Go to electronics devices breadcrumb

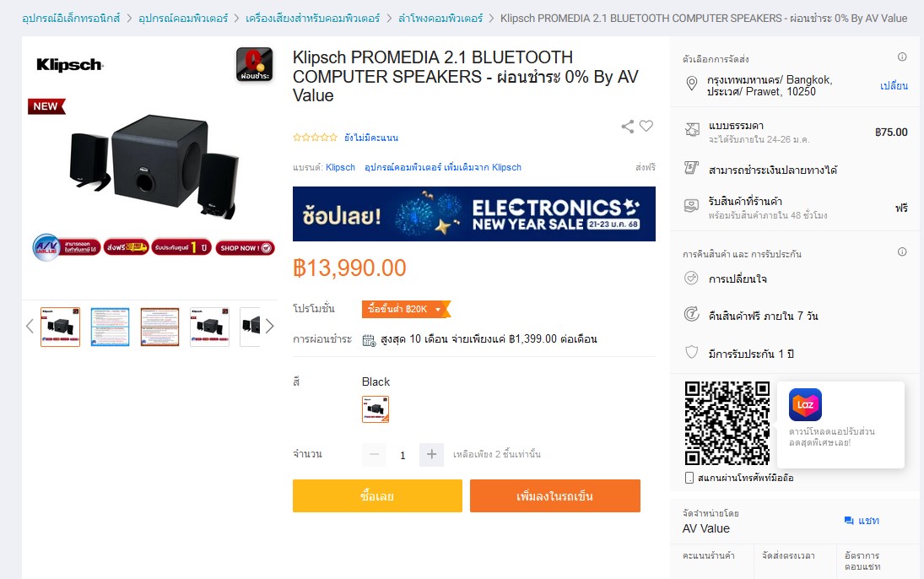coord(71,19)
